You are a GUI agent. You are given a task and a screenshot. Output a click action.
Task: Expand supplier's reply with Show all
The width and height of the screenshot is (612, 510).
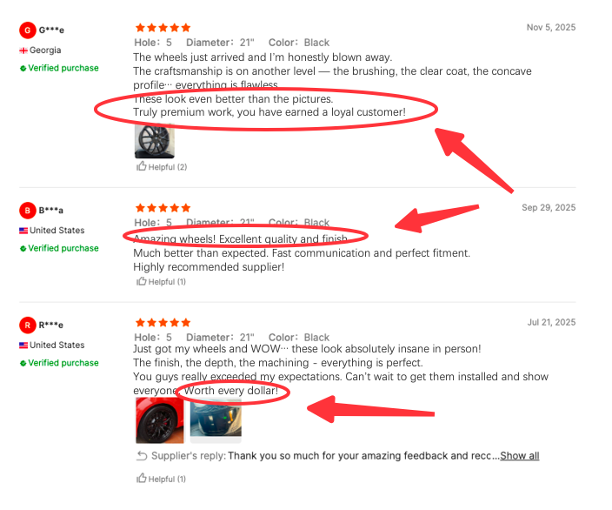519,456
